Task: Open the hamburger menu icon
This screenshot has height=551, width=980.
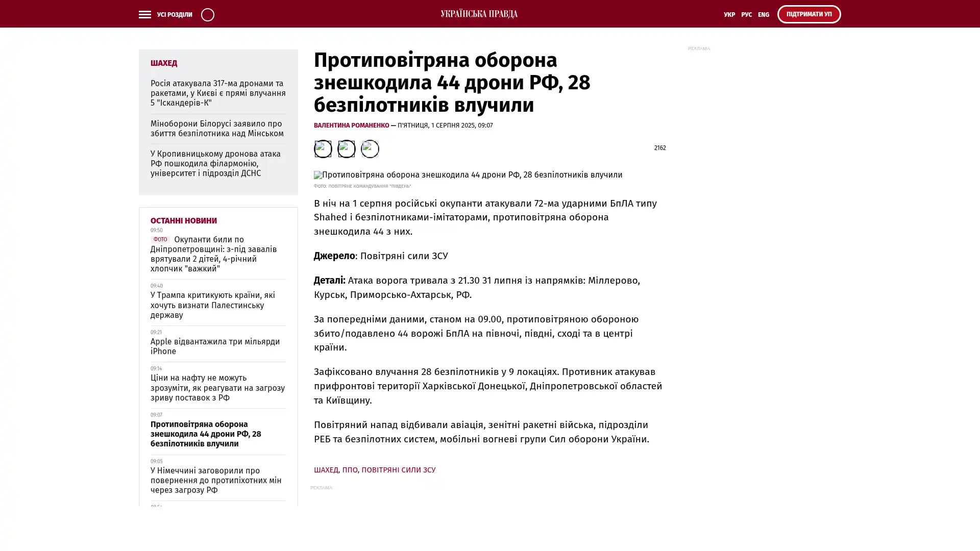Action: point(144,15)
